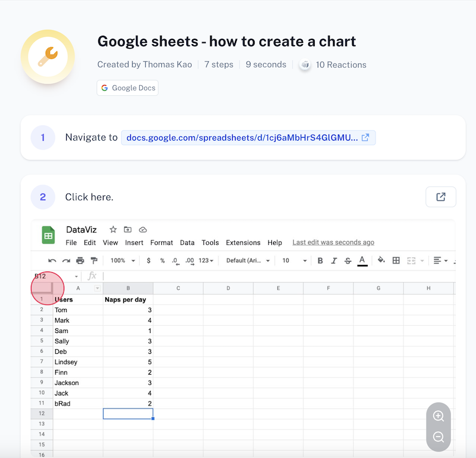Toggle bold formatting
Screen dimensions: 476x458
tap(320, 260)
